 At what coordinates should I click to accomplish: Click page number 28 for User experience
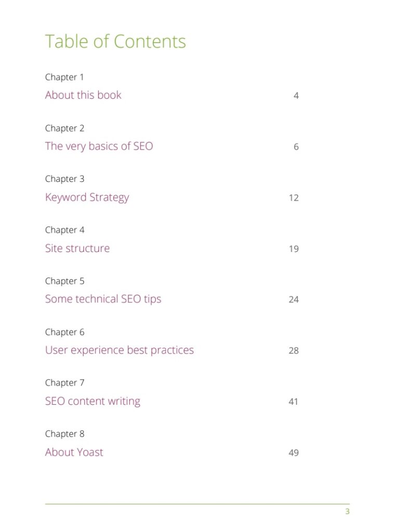pyautogui.click(x=294, y=351)
